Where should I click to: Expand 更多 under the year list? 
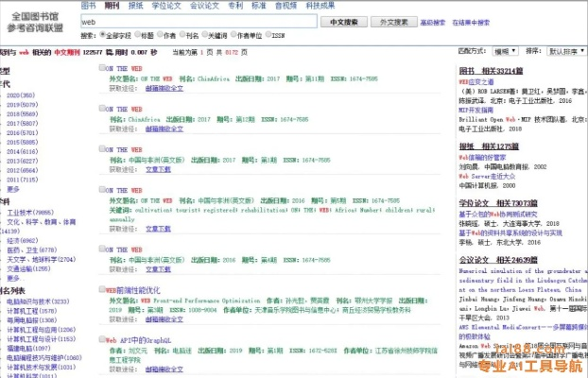coord(12,189)
